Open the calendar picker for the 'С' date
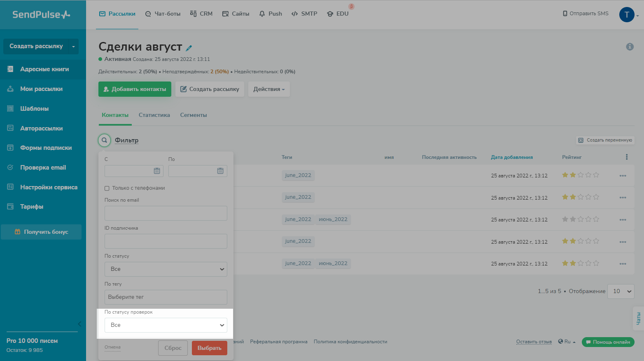The width and height of the screenshot is (644, 361). pyautogui.click(x=157, y=171)
